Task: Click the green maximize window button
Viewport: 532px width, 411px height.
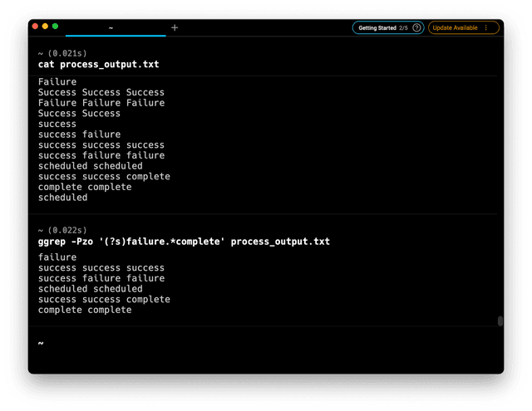Action: (x=55, y=27)
